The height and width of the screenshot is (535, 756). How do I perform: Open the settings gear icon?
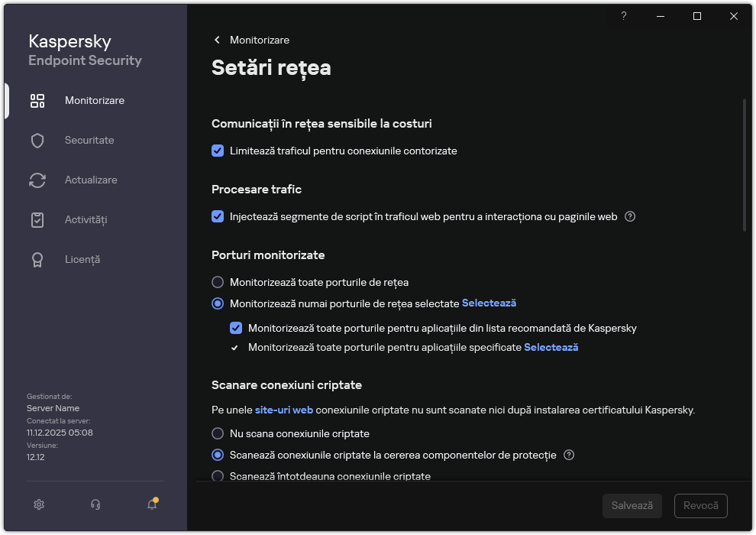tap(38, 504)
